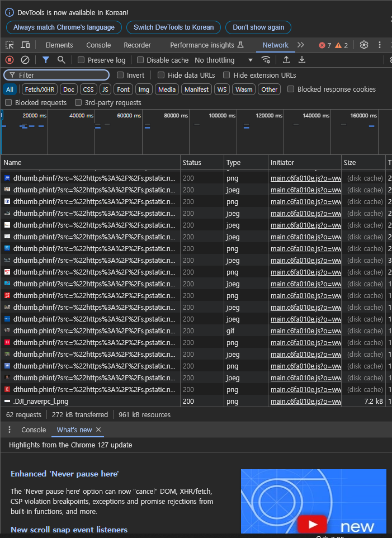This screenshot has width=392, height=538.
Task: Click Always match Chrome's language
Action: coord(64,27)
